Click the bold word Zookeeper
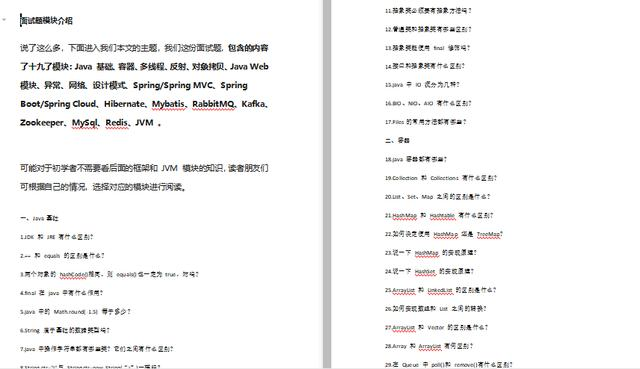This screenshot has height=369, width=640. 42,123
